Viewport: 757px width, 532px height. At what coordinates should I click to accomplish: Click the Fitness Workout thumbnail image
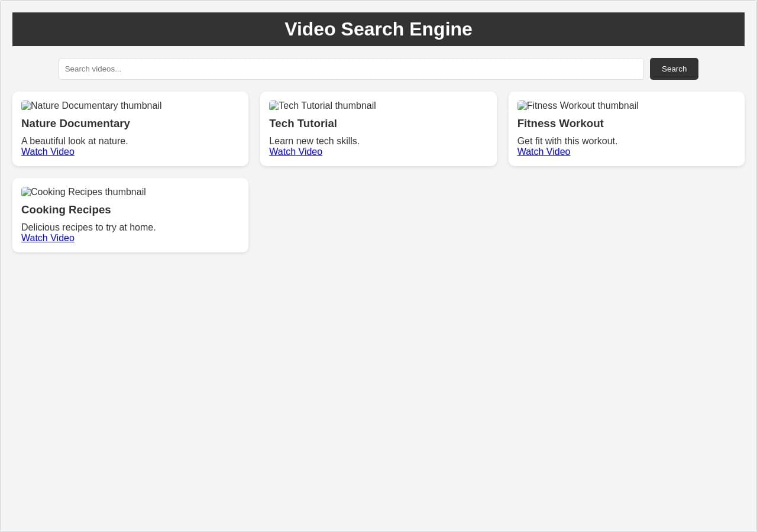point(578,106)
